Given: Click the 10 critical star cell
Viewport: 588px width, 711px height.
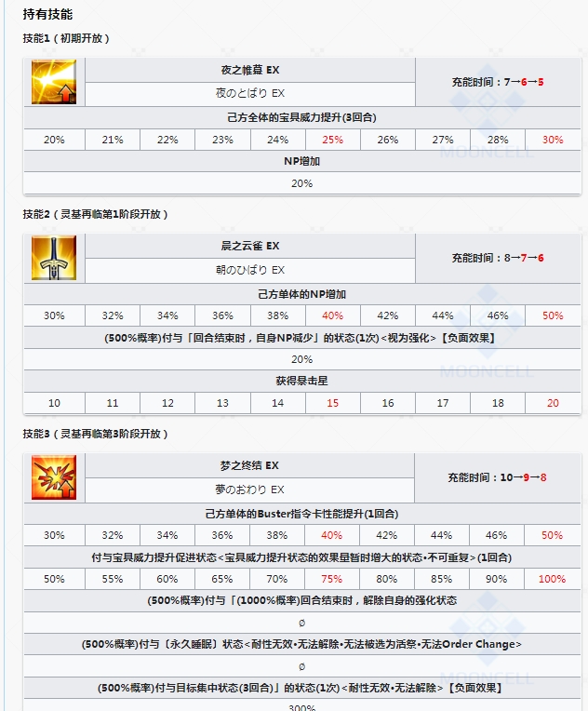Looking at the screenshot, I should tap(54, 403).
